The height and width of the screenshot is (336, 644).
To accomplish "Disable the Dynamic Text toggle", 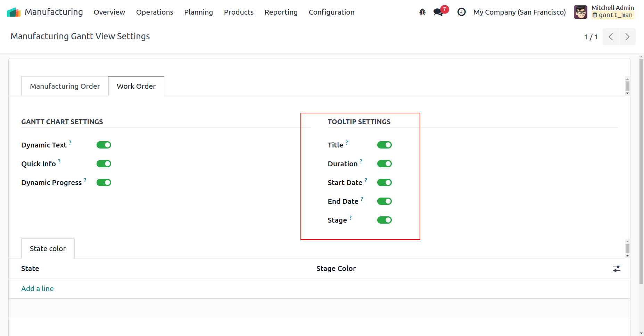I will click(104, 145).
